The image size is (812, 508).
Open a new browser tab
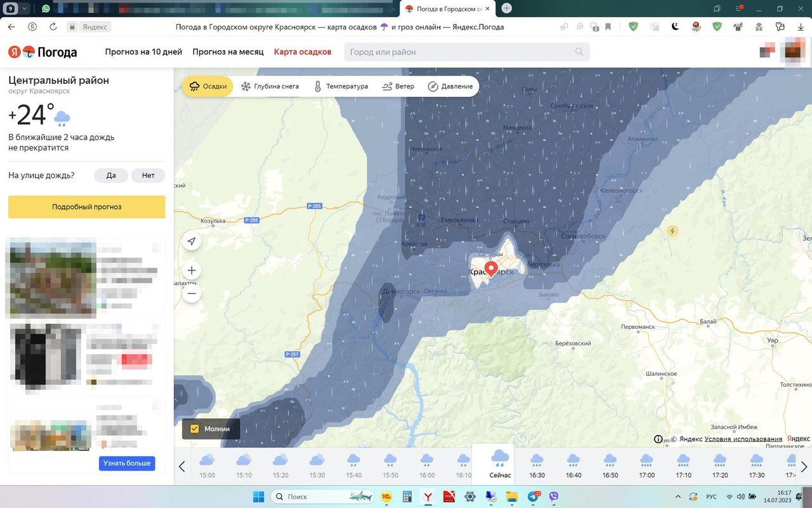(506, 8)
